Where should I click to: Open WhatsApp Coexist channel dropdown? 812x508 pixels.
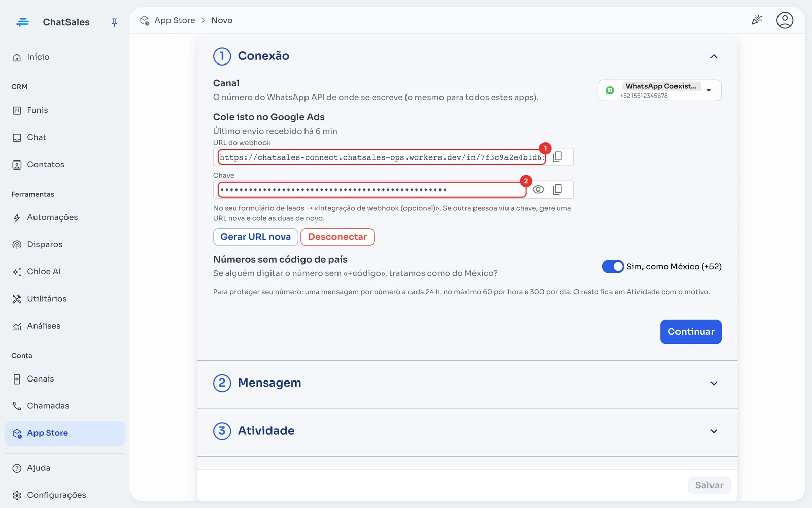659,90
